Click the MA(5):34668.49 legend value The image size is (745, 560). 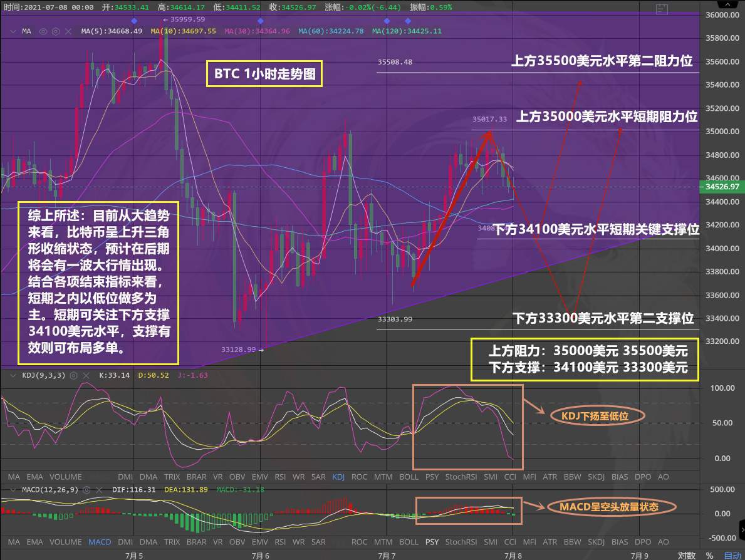tap(112, 31)
